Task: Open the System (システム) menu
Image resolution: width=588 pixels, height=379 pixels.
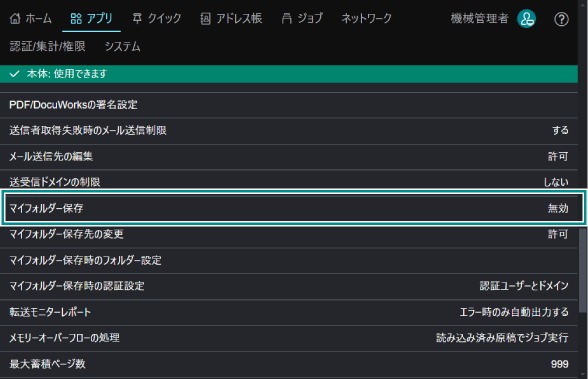Action: point(122,46)
